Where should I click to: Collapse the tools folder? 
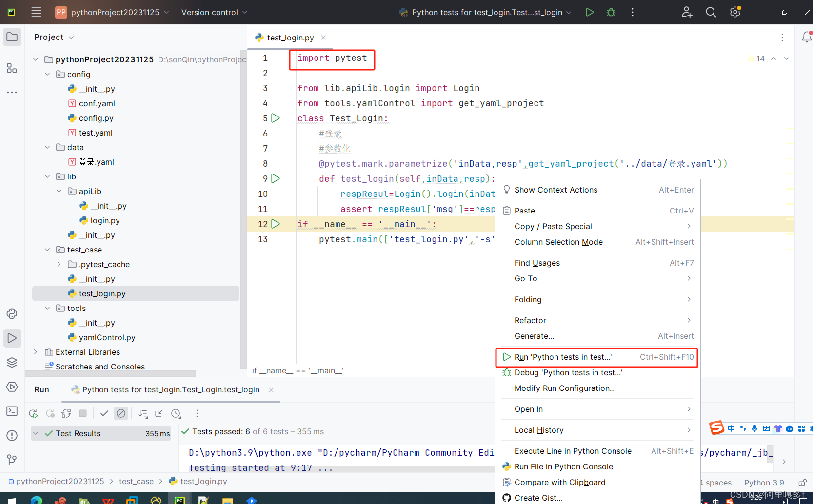tap(47, 308)
